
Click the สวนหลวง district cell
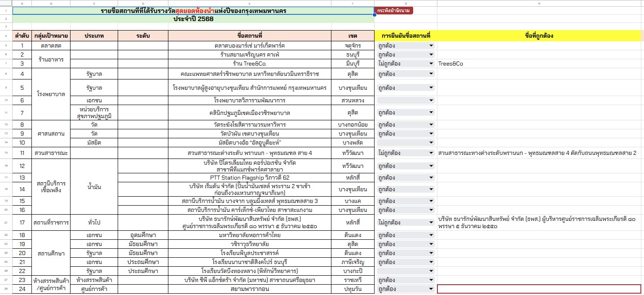tap(353, 100)
